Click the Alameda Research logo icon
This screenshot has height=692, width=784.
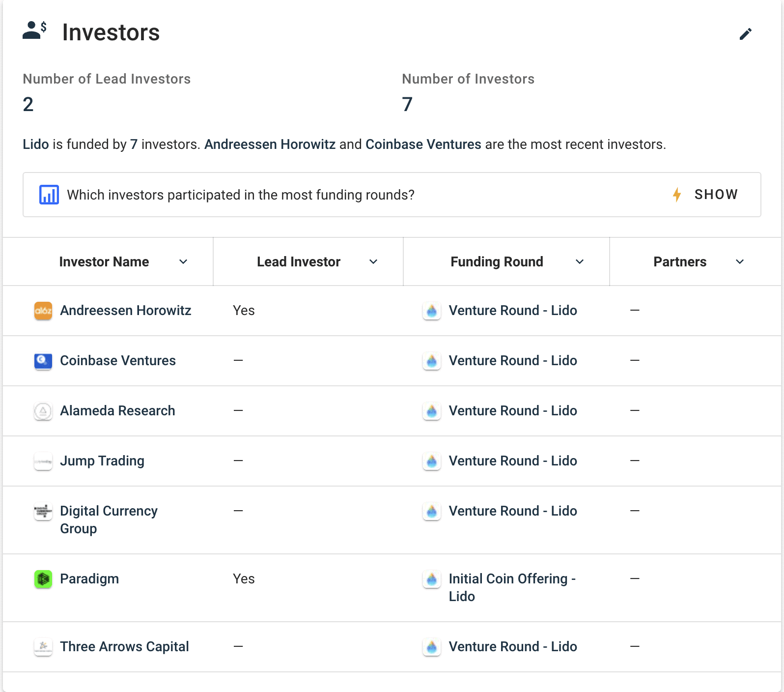(x=43, y=411)
